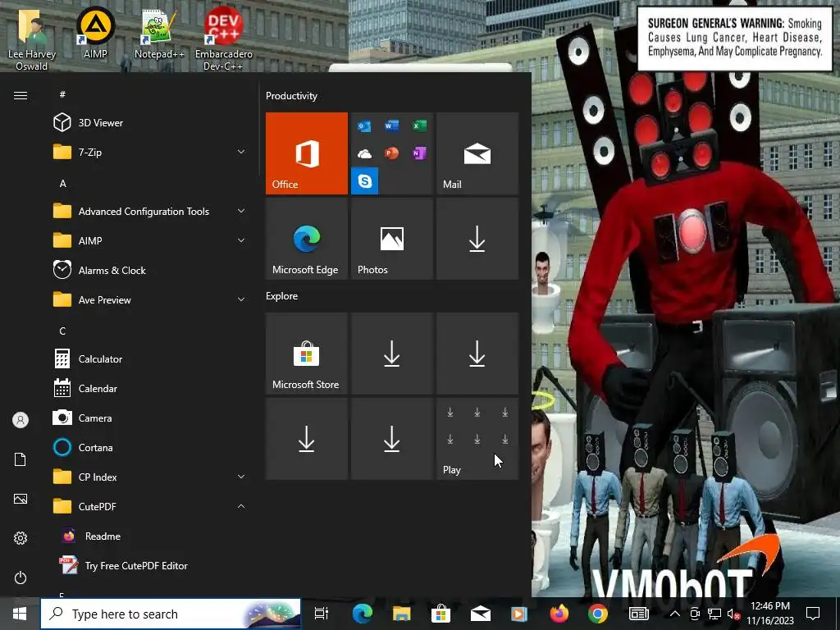Image resolution: width=840 pixels, height=630 pixels.
Task: Click the download tile right of Microsoft Store
Action: click(x=391, y=354)
